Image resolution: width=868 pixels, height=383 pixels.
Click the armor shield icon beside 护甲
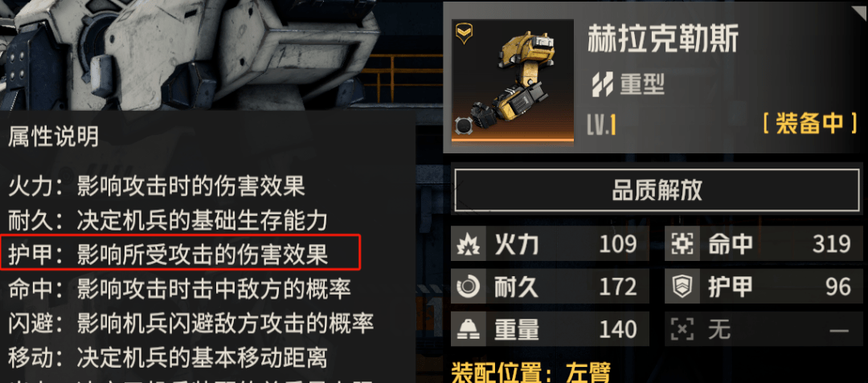click(682, 287)
